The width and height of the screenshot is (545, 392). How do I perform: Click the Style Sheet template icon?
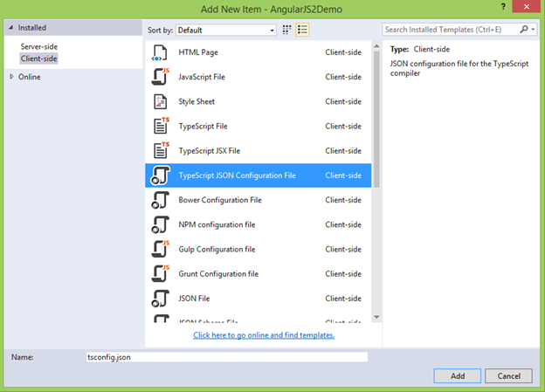coord(160,102)
